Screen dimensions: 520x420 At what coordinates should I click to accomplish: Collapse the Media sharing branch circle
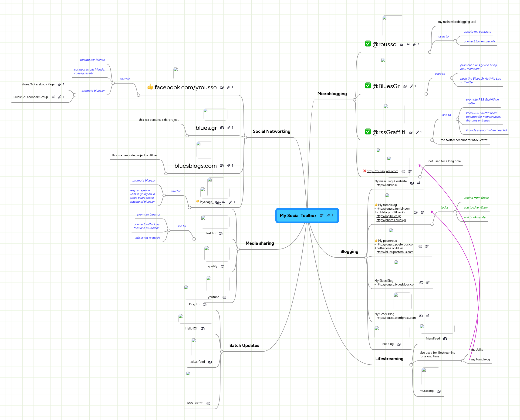pos(238,249)
